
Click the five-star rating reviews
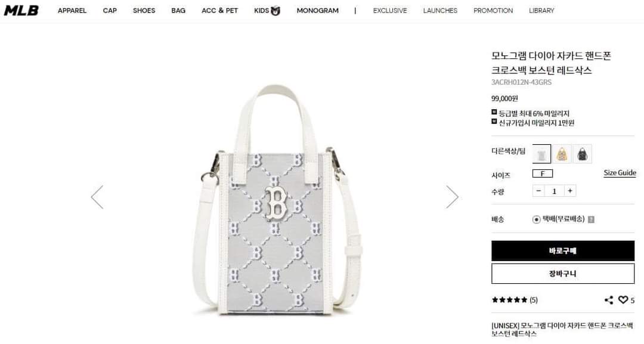coord(515,300)
